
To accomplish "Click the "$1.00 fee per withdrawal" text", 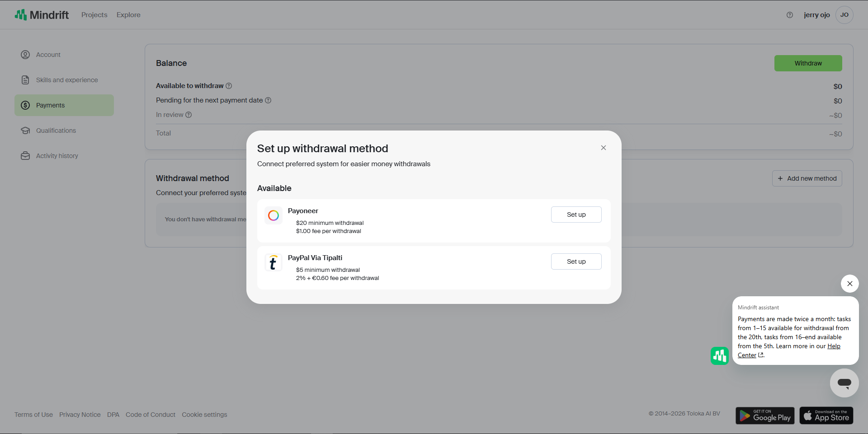I will click(x=329, y=231).
